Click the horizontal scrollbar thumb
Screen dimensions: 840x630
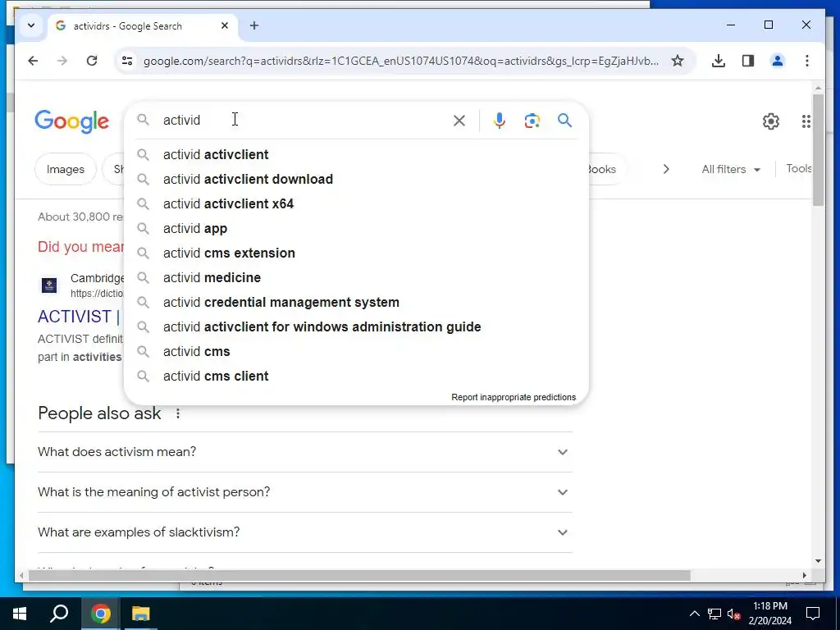coord(359,575)
